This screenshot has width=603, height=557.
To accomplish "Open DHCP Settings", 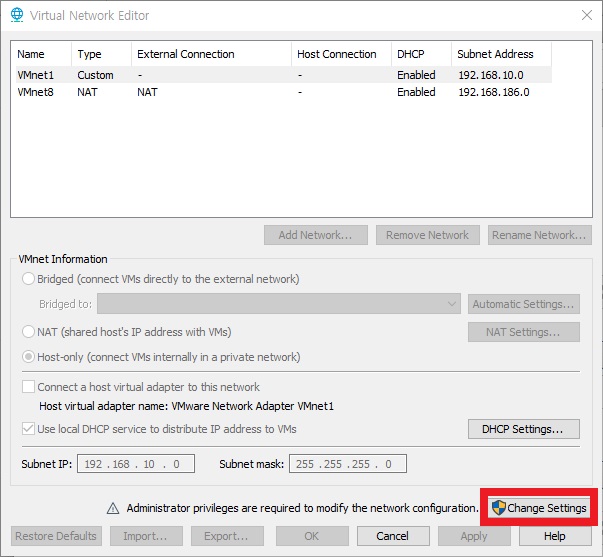I will coord(524,429).
